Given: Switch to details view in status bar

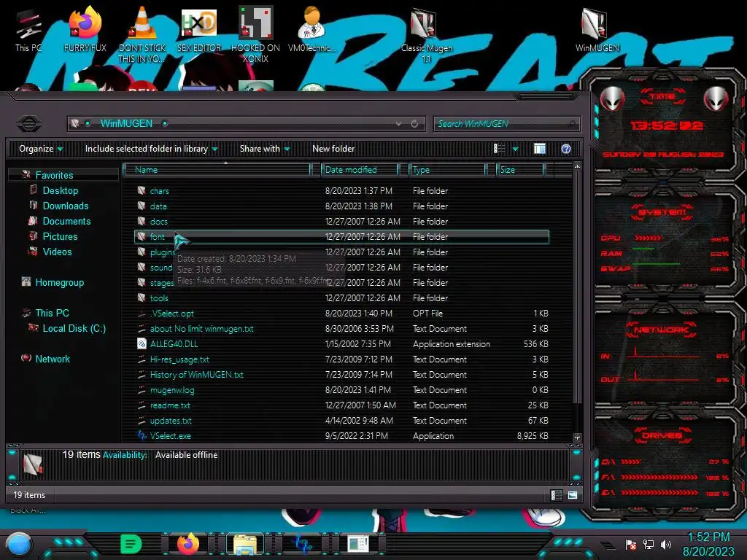Looking at the screenshot, I should coord(555,495).
